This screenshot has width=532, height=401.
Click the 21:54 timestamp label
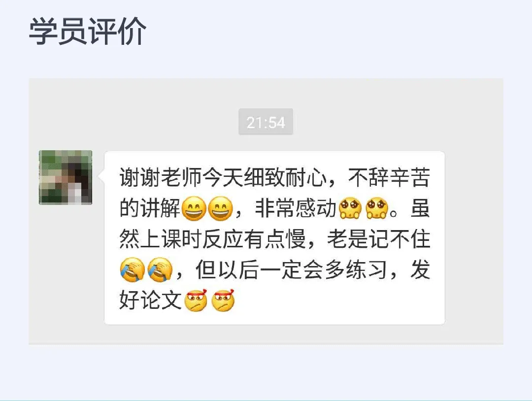266,122
